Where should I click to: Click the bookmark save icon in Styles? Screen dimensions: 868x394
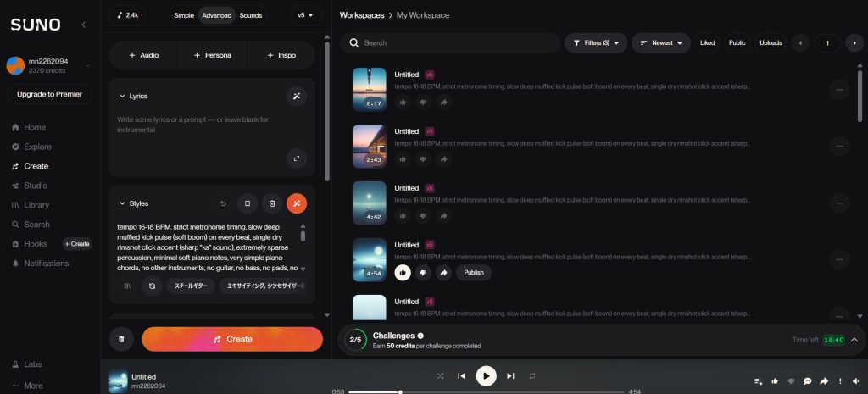click(247, 203)
